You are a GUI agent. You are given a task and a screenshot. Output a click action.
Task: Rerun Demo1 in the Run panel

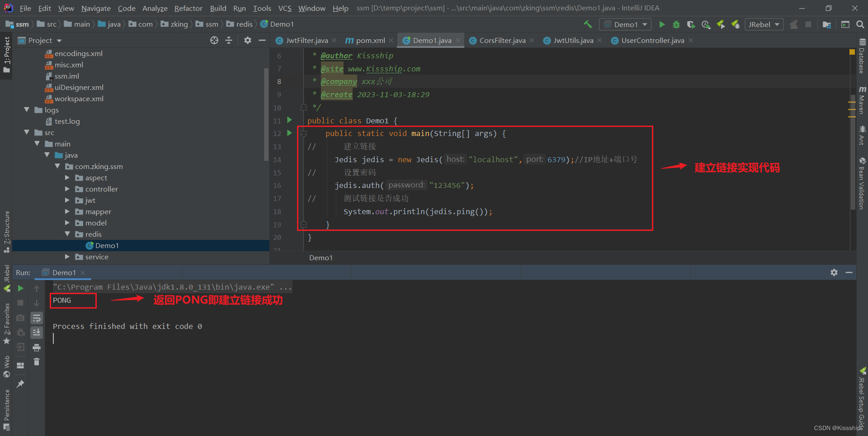[20, 288]
